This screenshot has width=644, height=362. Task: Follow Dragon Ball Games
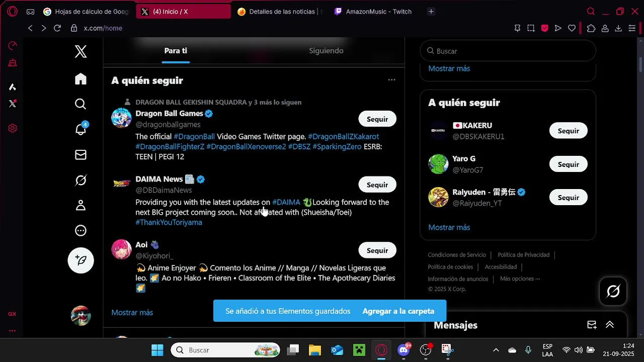pos(377,119)
